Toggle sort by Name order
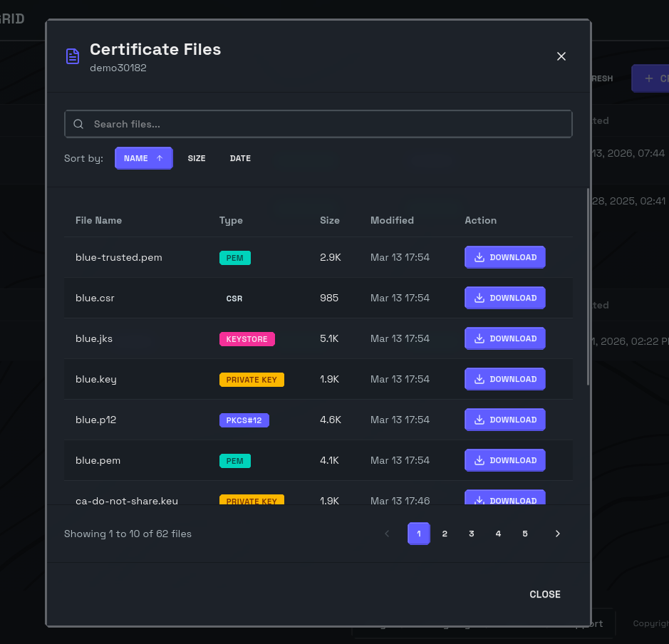This screenshot has width=669, height=644. tap(143, 158)
